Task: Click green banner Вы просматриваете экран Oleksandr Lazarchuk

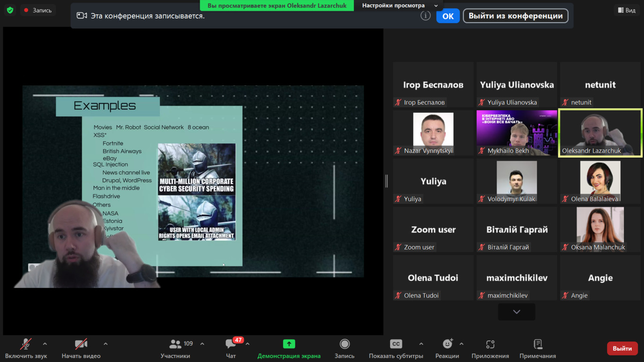Action: (277, 6)
